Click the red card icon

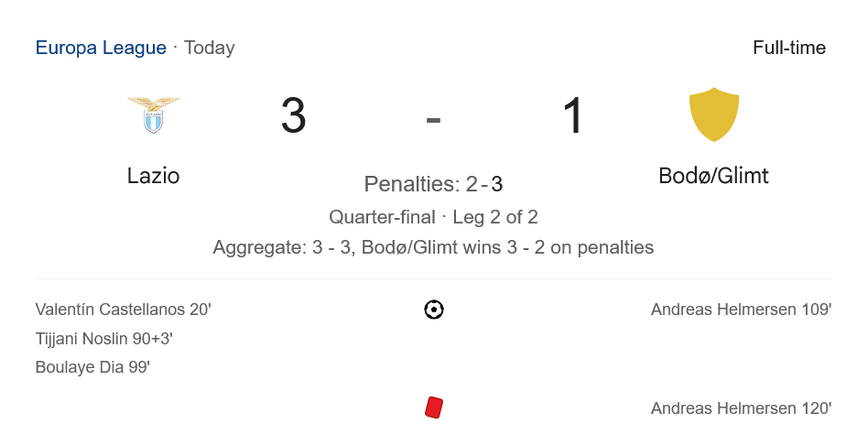click(x=434, y=408)
